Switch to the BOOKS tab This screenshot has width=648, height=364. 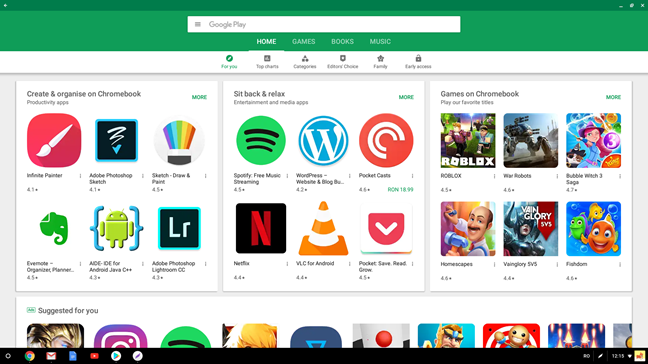tap(342, 42)
